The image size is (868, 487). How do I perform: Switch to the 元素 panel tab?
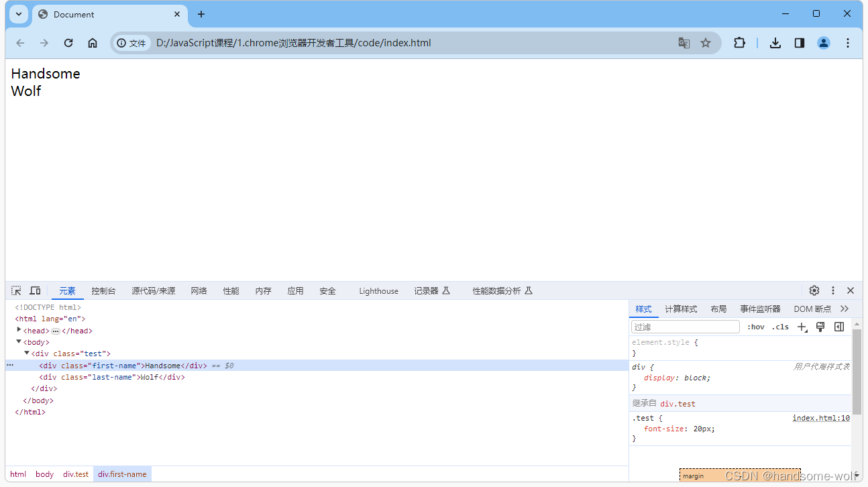pos(67,291)
